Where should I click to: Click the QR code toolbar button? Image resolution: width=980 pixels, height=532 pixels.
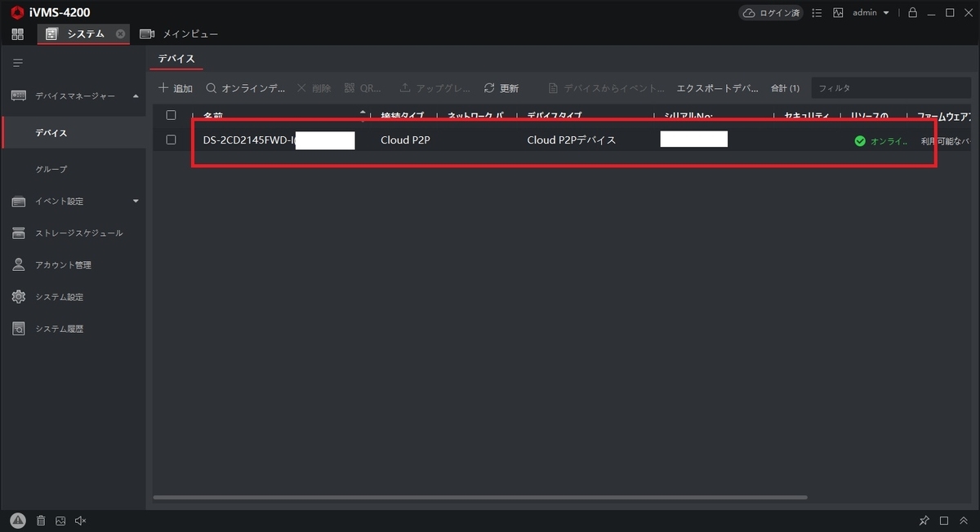click(x=363, y=88)
